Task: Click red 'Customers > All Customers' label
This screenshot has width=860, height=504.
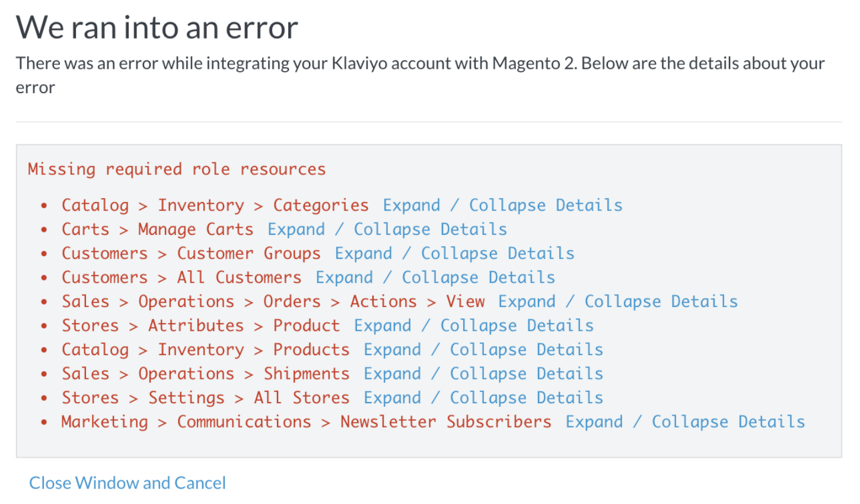Action: pyautogui.click(x=181, y=277)
